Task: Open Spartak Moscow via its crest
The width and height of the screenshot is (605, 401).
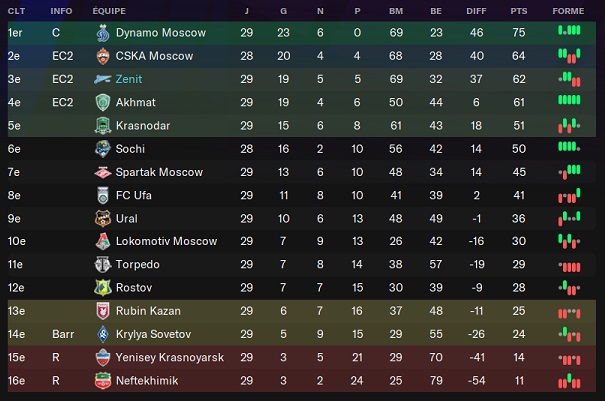Action: (101, 172)
